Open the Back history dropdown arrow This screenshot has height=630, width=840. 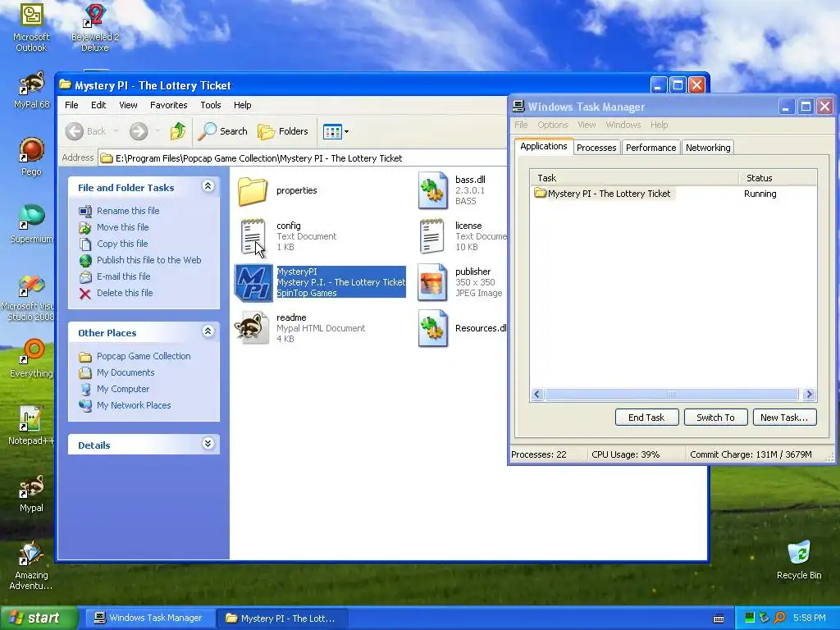[116, 131]
